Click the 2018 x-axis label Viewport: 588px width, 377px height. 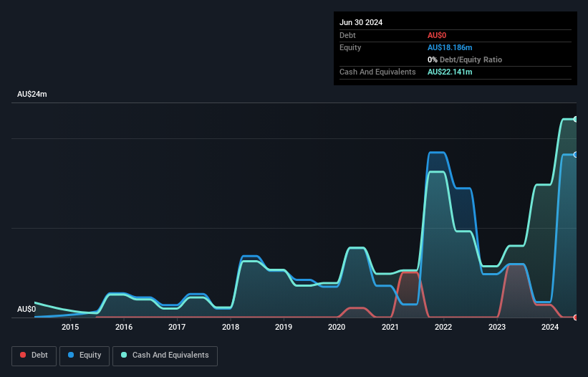pyautogui.click(x=230, y=327)
